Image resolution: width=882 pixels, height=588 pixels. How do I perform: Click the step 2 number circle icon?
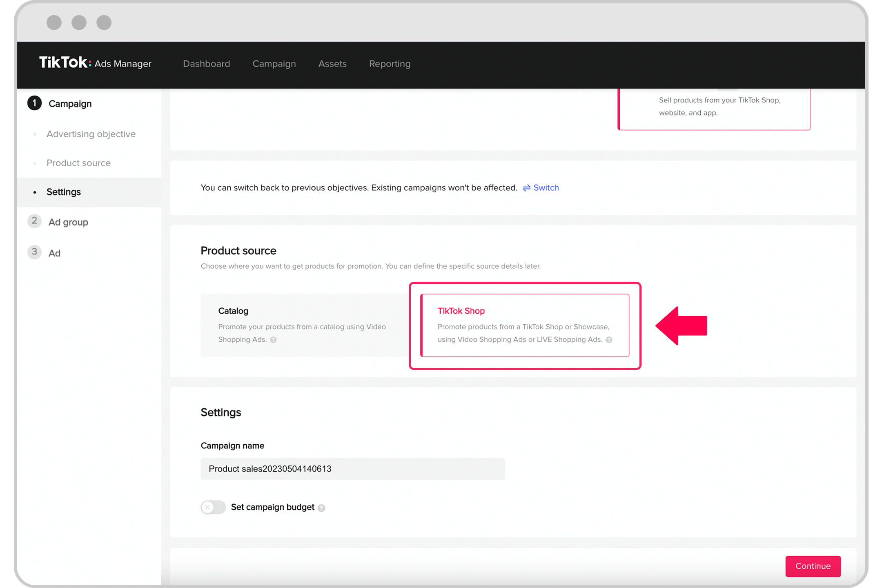[x=34, y=221]
